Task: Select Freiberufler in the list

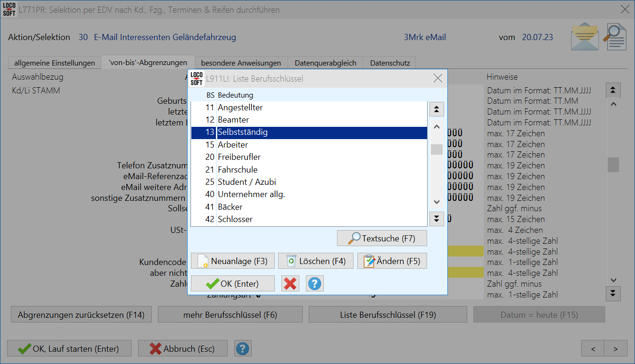Action: point(239,157)
